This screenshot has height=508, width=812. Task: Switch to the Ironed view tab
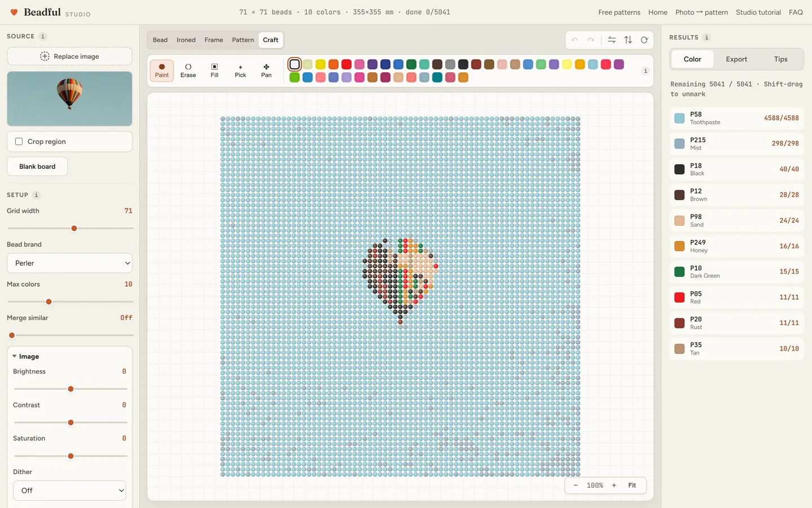tap(186, 40)
